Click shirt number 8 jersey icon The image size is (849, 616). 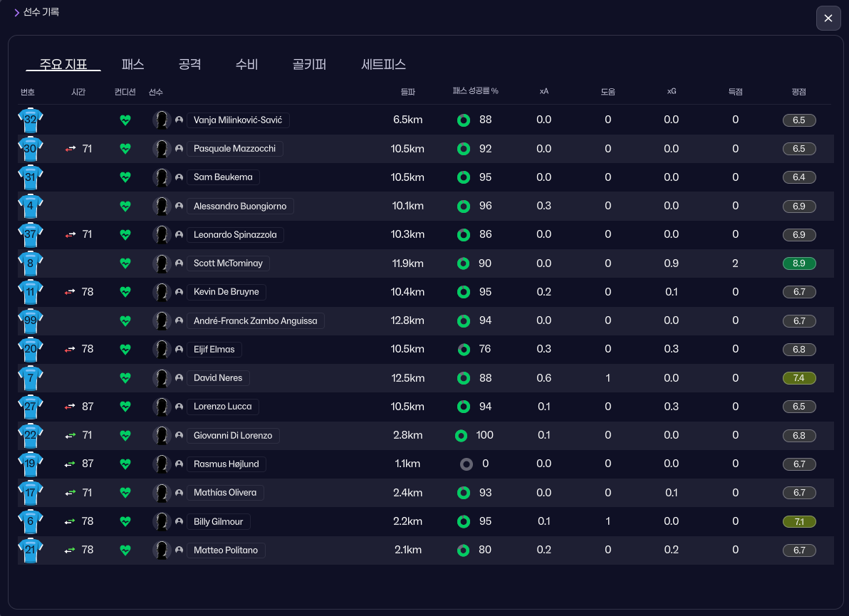pos(31,263)
